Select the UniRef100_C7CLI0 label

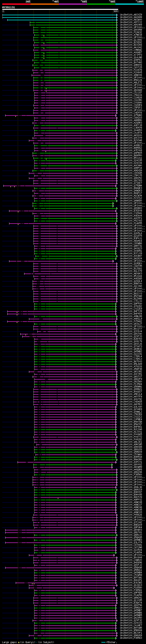(131, 301)
